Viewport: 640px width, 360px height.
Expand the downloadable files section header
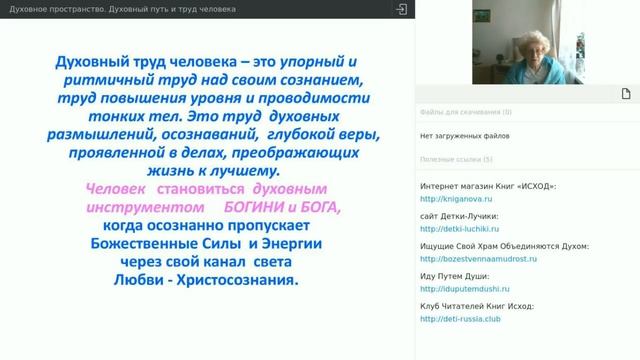pos(466,112)
